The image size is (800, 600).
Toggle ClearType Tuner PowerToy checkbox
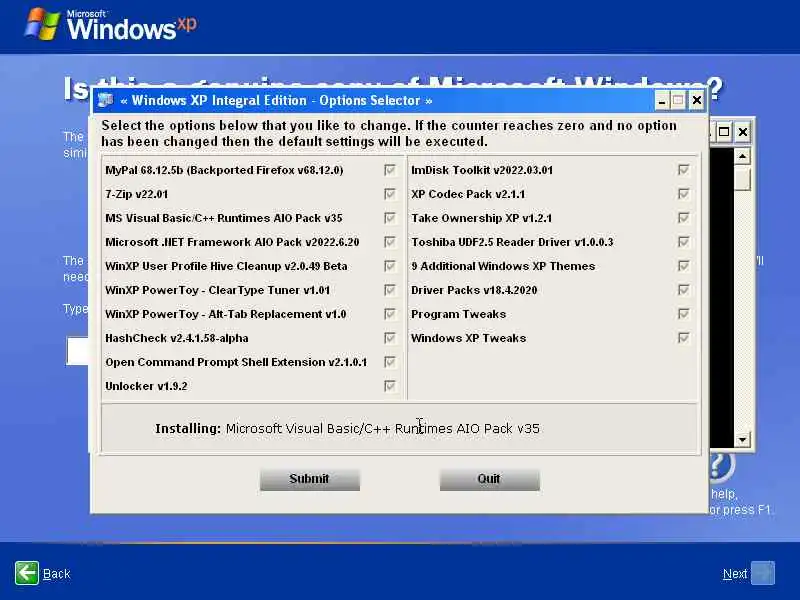(390, 290)
